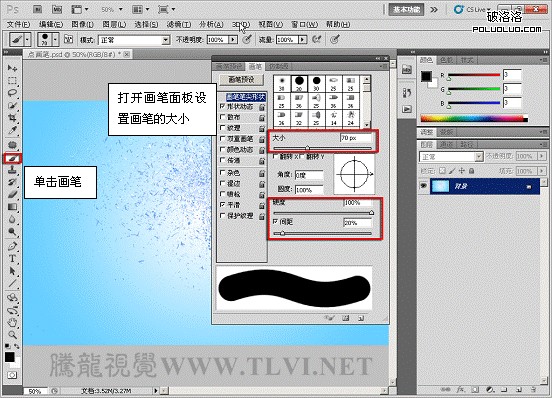Viewport: 552px width, 398px height.
Task: Open the 模式 blend mode dropdown
Action: coord(166,40)
